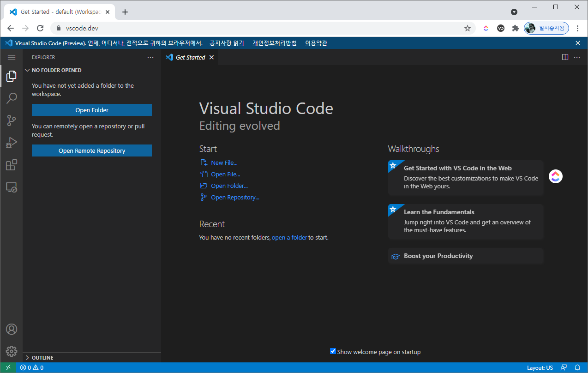Image resolution: width=588 pixels, height=373 pixels.
Task: Open the Extensions view
Action: [12, 165]
